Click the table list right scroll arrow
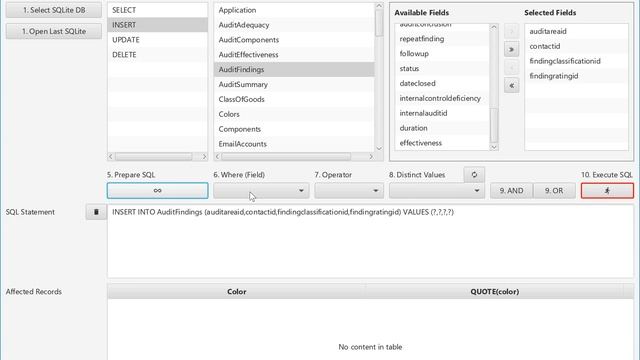This screenshot has height=360, width=640. click(x=371, y=156)
